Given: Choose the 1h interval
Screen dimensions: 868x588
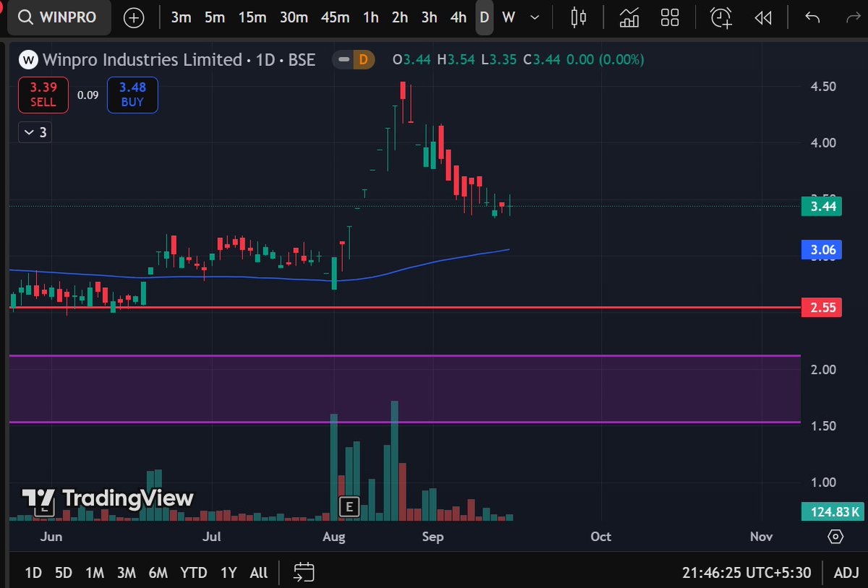Looking at the screenshot, I should 371,17.
